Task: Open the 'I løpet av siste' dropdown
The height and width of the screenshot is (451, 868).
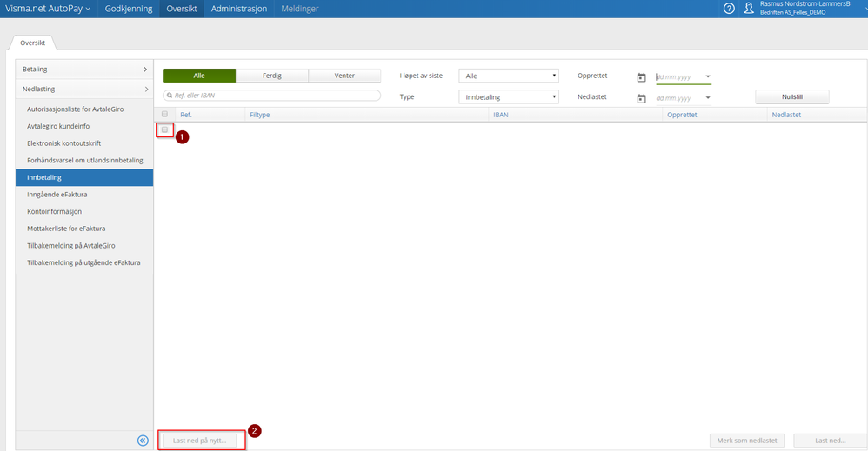Action: click(509, 76)
